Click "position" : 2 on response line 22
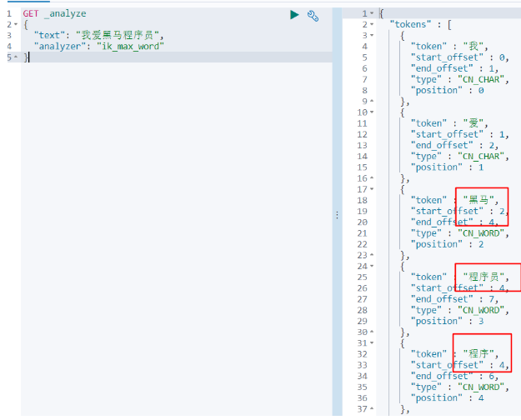This screenshot has height=420, width=521. point(448,244)
